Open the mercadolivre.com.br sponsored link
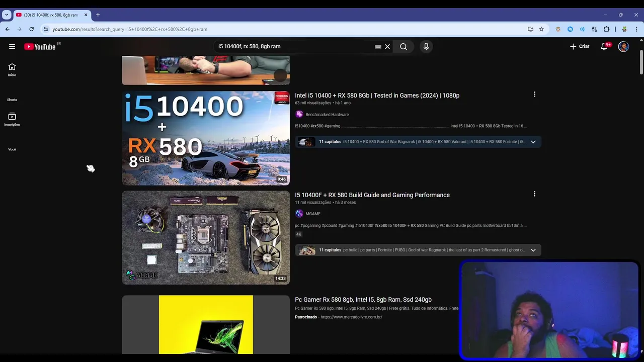This screenshot has width=644, height=362. point(351,317)
